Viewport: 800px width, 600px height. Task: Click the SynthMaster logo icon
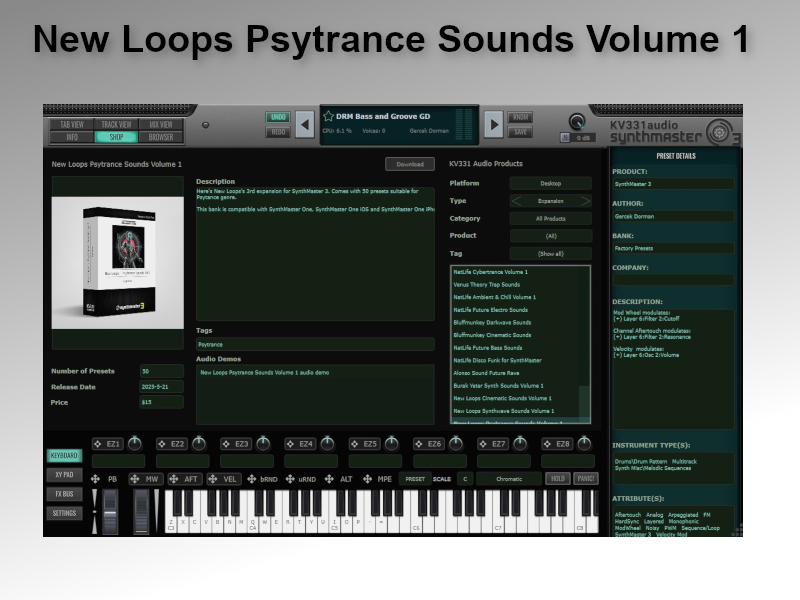719,133
